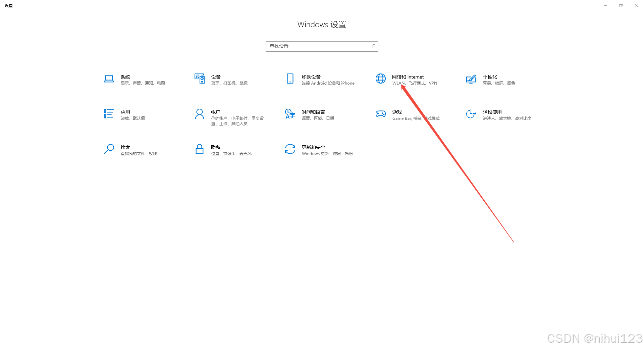The image size is (644, 349).
Task: Open the 隐私 padlock icon
Action: click(x=200, y=149)
